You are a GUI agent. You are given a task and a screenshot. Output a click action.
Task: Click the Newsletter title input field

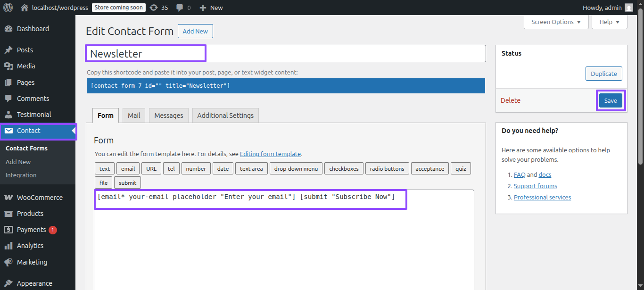286,54
